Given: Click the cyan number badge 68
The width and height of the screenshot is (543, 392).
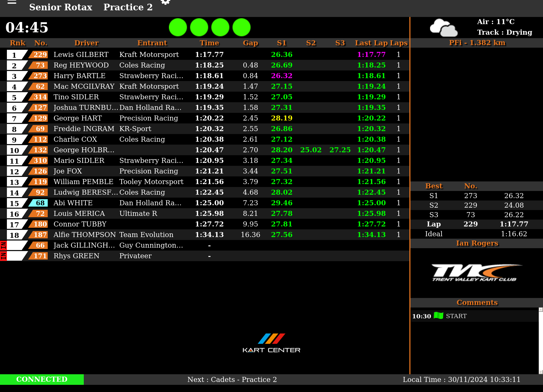Looking at the screenshot, I should (x=39, y=203).
